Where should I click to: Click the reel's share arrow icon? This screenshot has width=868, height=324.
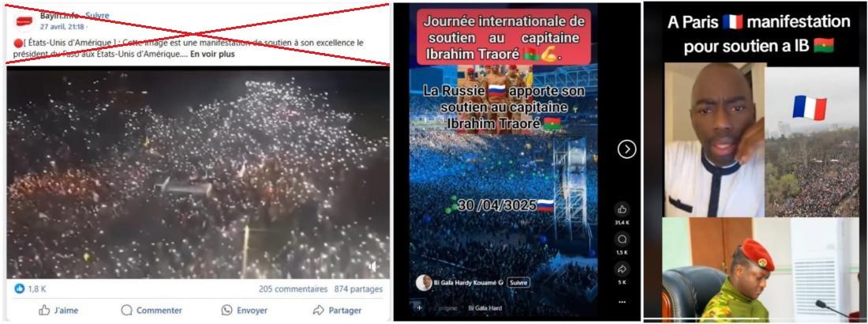point(622,269)
